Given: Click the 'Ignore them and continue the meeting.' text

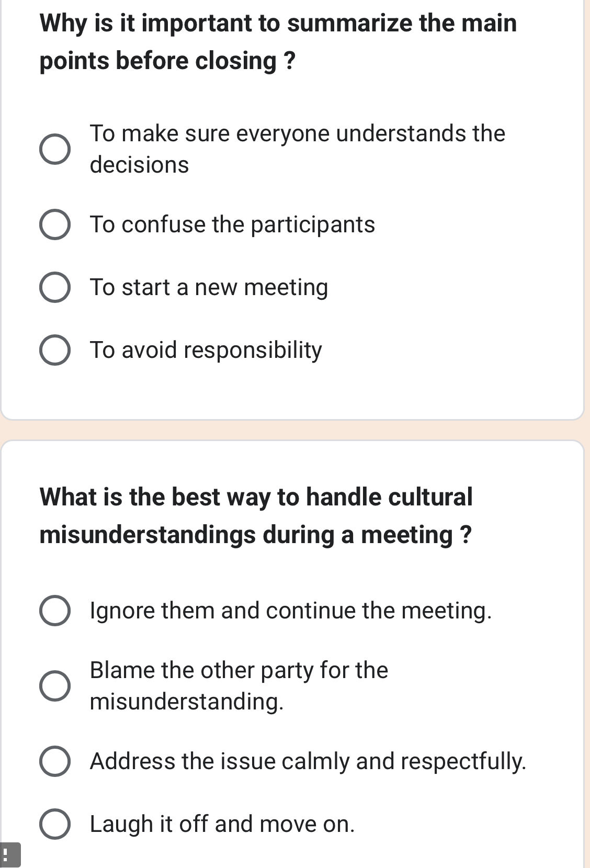Looking at the screenshot, I should (291, 611).
